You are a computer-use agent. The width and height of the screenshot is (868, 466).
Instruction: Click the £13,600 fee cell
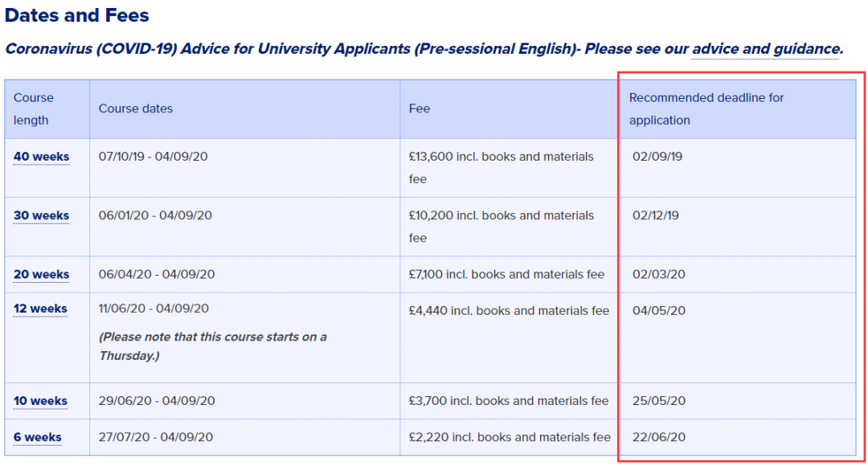tap(510, 168)
